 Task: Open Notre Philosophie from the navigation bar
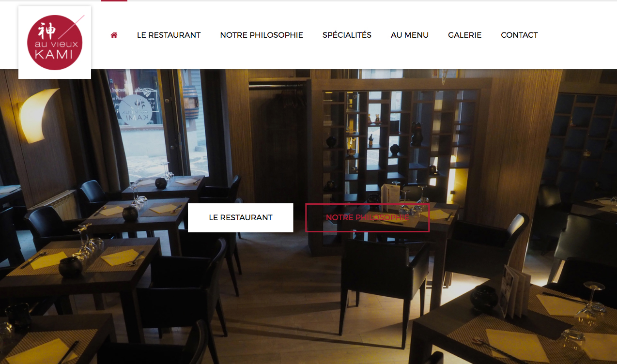pyautogui.click(x=262, y=35)
